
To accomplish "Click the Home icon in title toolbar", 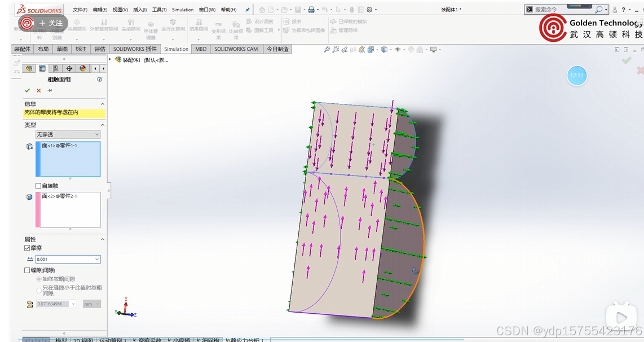I will [262, 10].
